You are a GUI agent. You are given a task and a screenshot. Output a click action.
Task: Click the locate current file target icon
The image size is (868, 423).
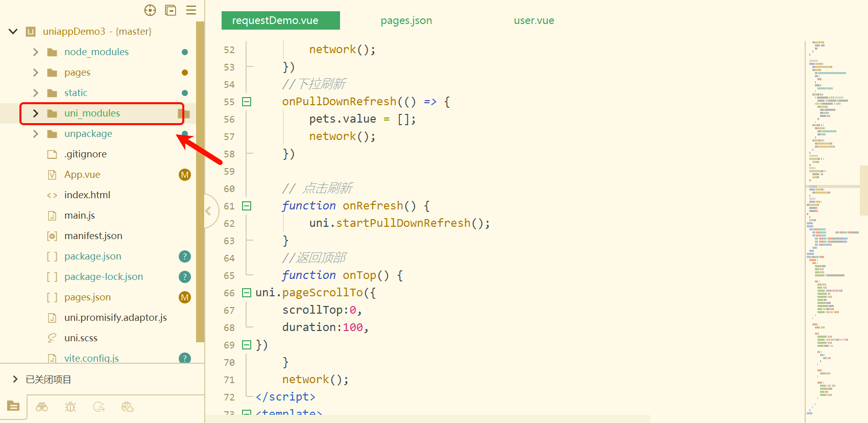(x=150, y=10)
